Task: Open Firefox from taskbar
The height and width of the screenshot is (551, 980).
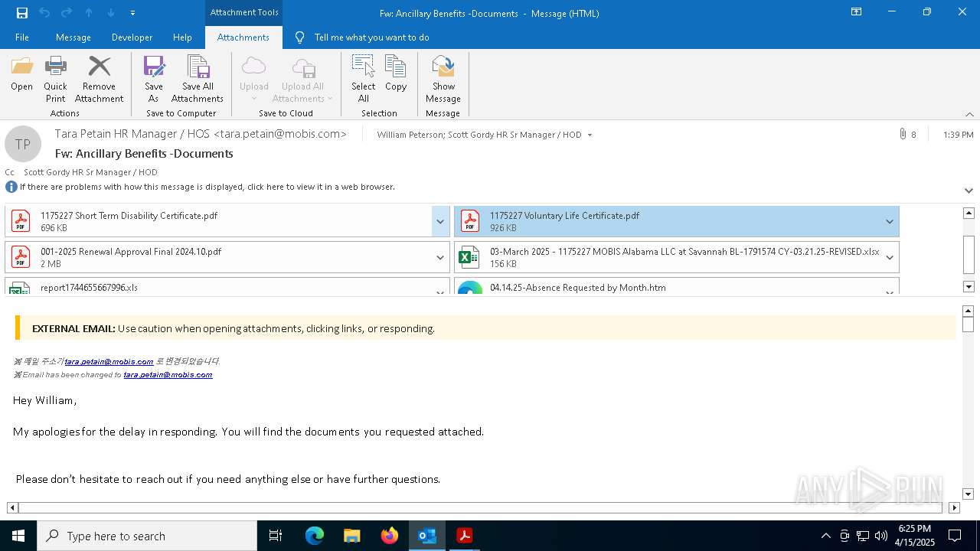Action: tap(390, 536)
